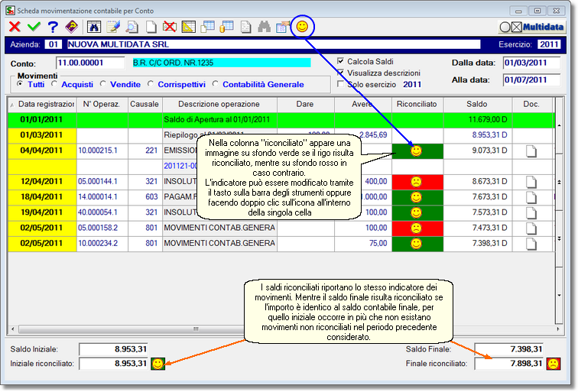Select the Acquisti radio button
578x392 pixels.
(x=54, y=84)
